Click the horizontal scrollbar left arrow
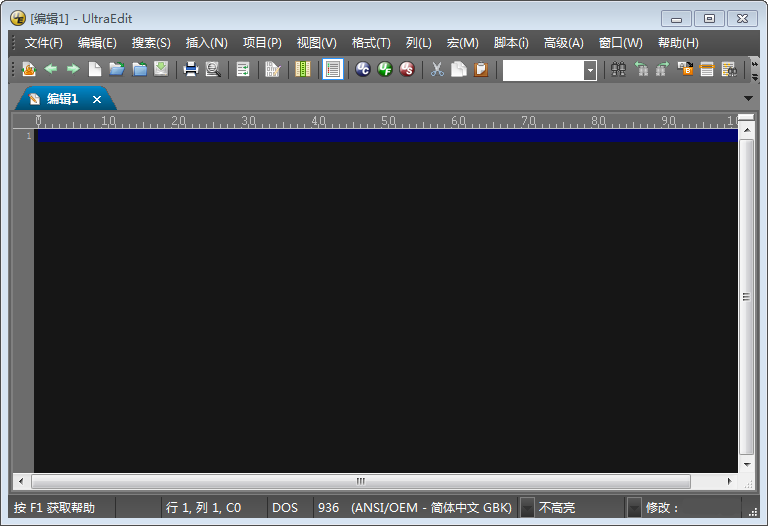 (21, 481)
